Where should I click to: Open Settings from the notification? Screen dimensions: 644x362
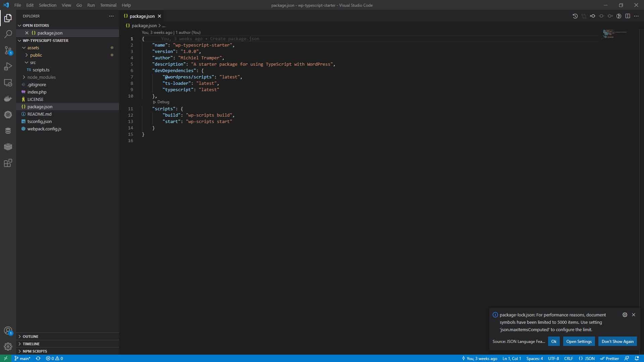(x=579, y=341)
